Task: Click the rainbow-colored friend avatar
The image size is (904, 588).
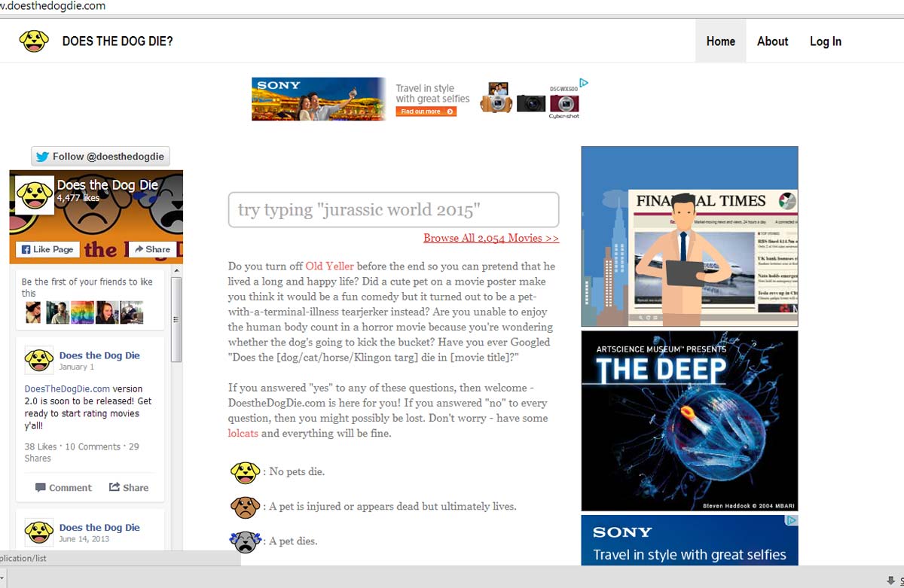Action: [x=82, y=312]
